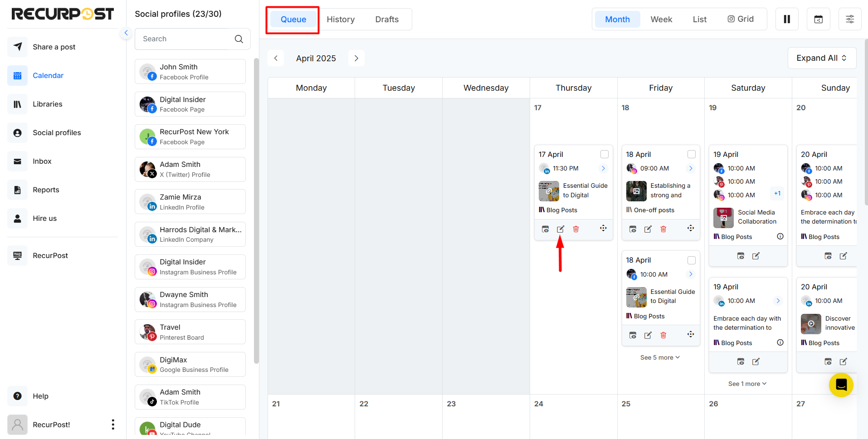Select Travel Pinterest Board profile
Viewport: 868px width, 439px height.
coord(190,332)
